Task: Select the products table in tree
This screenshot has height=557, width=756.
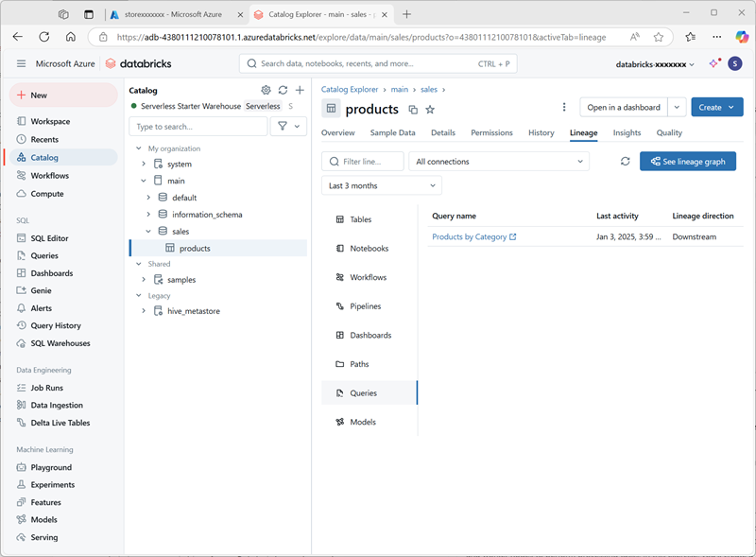Action: 218,248
